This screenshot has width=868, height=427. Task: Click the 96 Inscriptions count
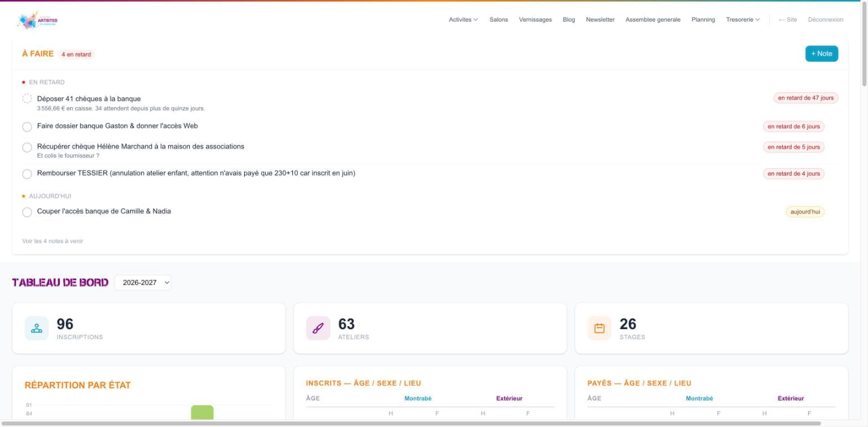pos(65,324)
